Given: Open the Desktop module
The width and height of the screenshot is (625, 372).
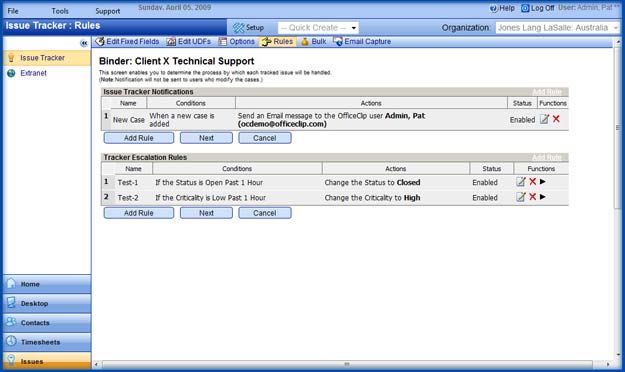Looking at the screenshot, I should point(47,303).
